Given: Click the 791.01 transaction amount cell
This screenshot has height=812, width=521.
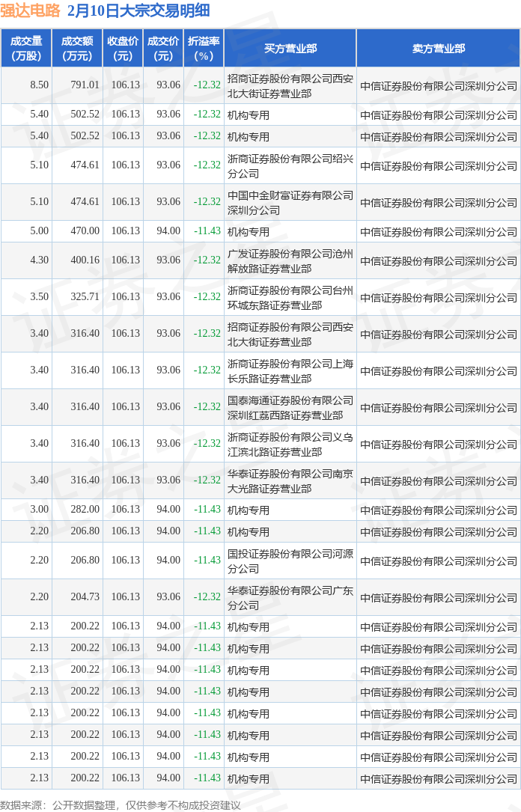Looking at the screenshot, I should pyautogui.click(x=85, y=85).
